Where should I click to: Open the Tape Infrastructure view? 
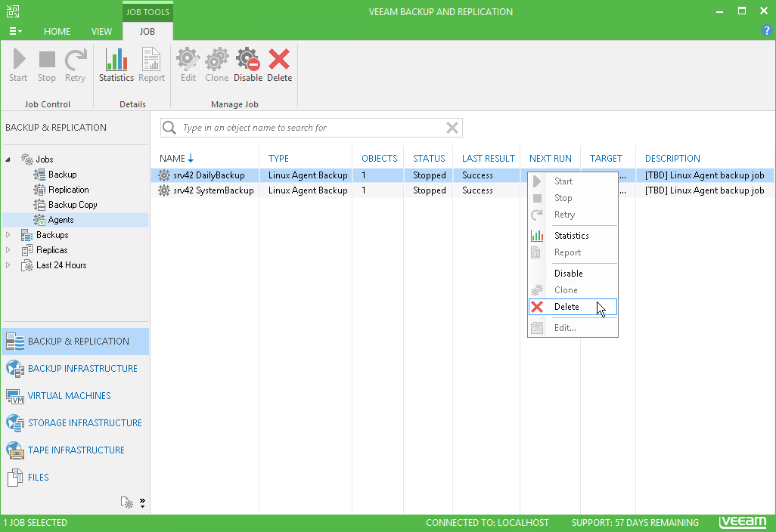pos(75,450)
